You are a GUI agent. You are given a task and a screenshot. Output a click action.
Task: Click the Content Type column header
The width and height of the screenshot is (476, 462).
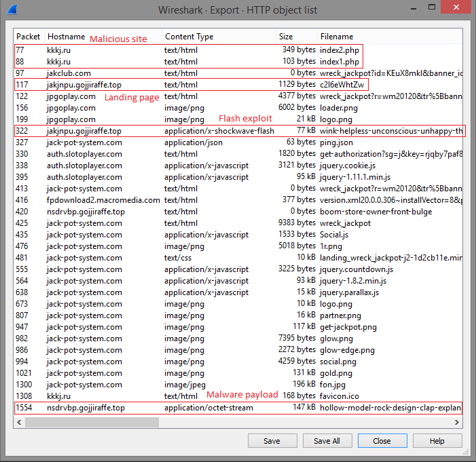[189, 37]
